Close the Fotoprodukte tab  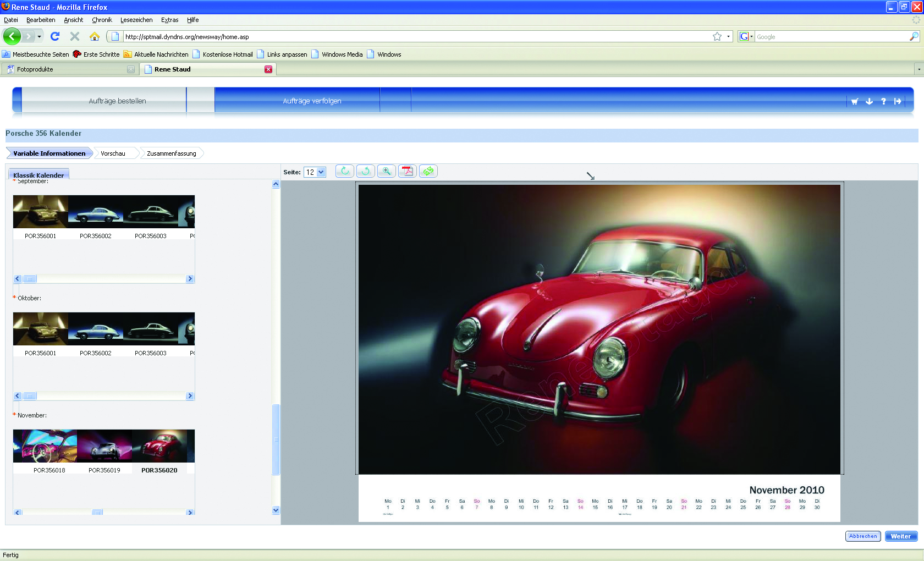(x=131, y=69)
